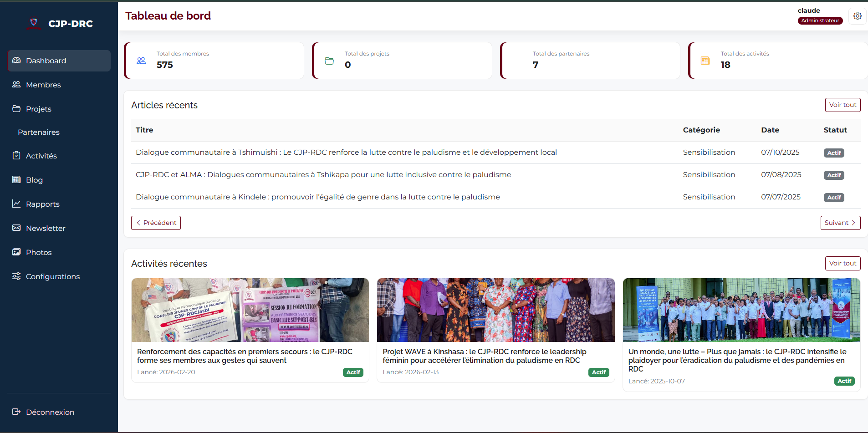868x433 pixels.
Task: Click the date 07/07/2025
Action: (x=781, y=197)
